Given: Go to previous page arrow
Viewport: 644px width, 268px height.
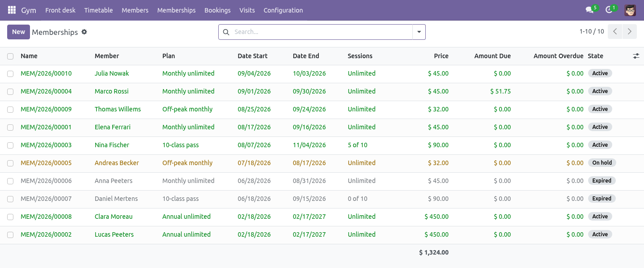Looking at the screenshot, I should pos(615,31).
